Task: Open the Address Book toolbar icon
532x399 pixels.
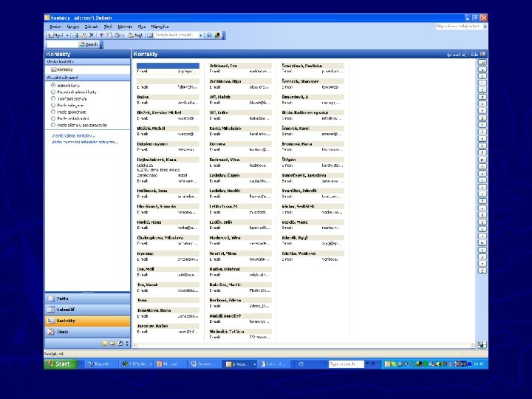Action: 150,35
